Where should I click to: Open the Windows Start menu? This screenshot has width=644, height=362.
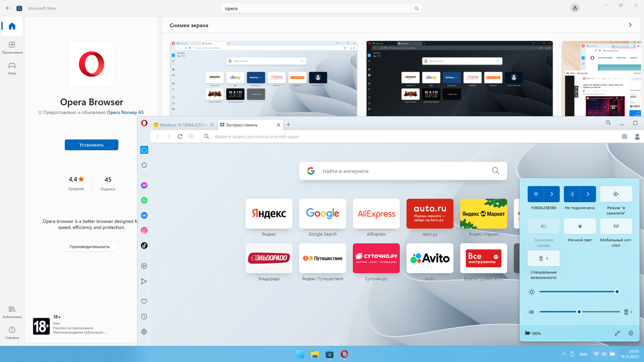pyautogui.click(x=300, y=354)
